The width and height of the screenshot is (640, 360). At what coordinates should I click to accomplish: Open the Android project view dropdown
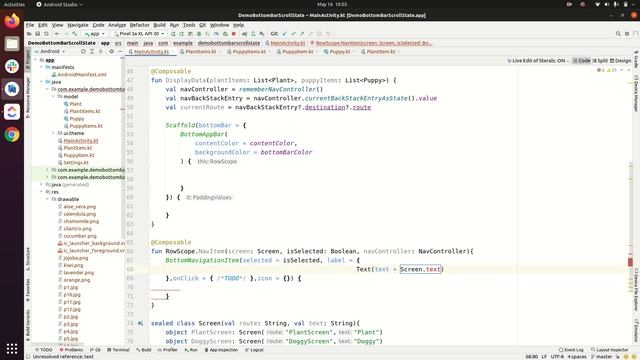50,51
